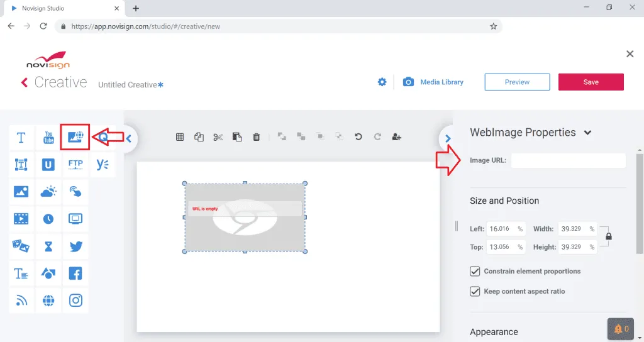Go back in browser history
644x342 pixels.
pos(11,26)
